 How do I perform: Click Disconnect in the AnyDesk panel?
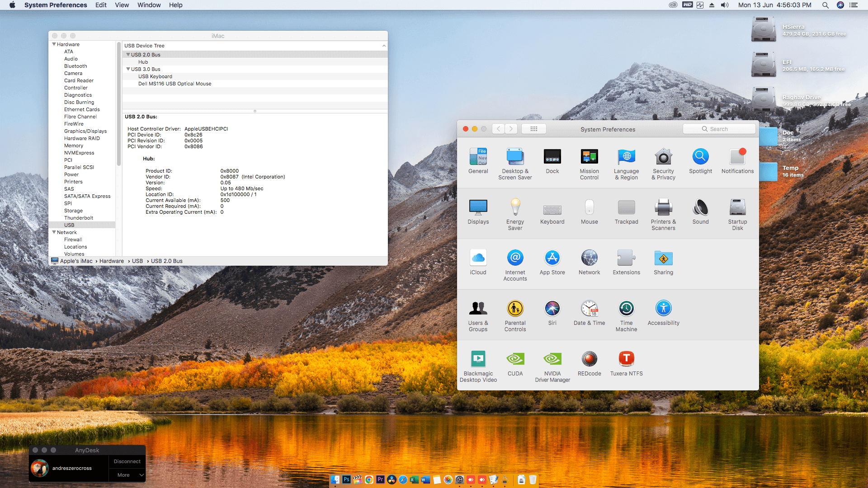[127, 461]
